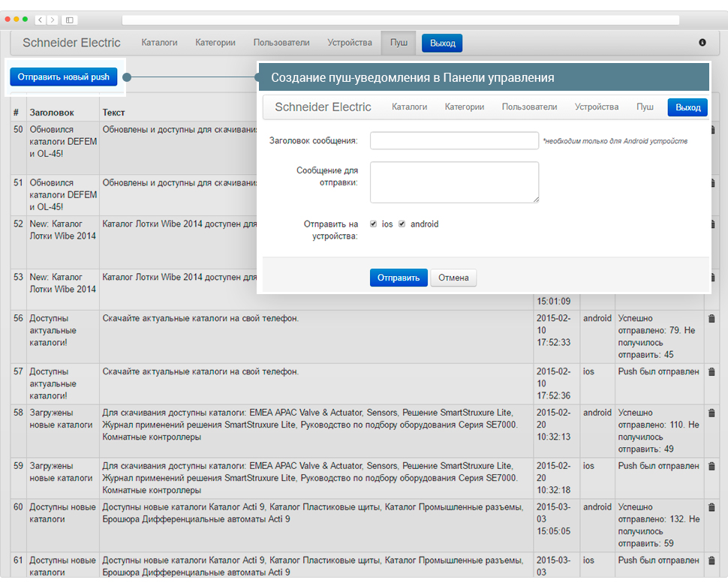Delete push notification row 61
728x586 pixels.
tap(711, 561)
